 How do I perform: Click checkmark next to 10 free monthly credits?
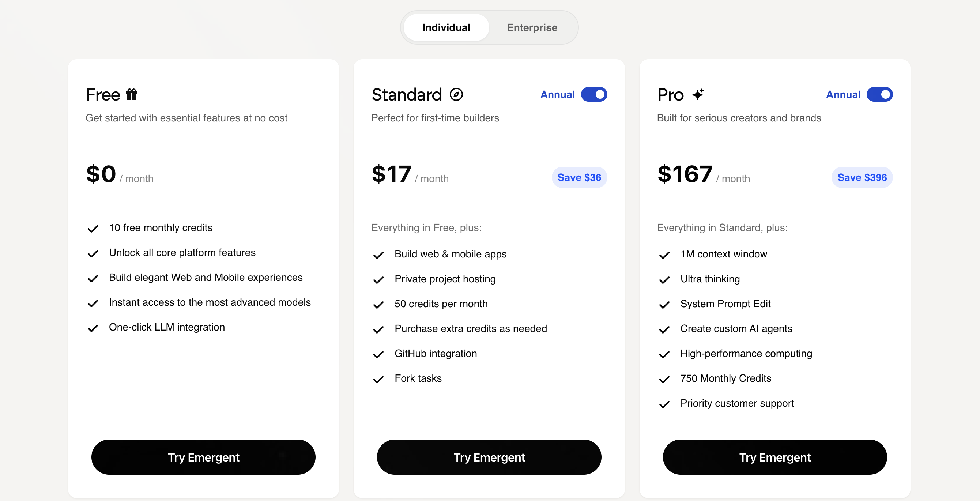point(93,229)
